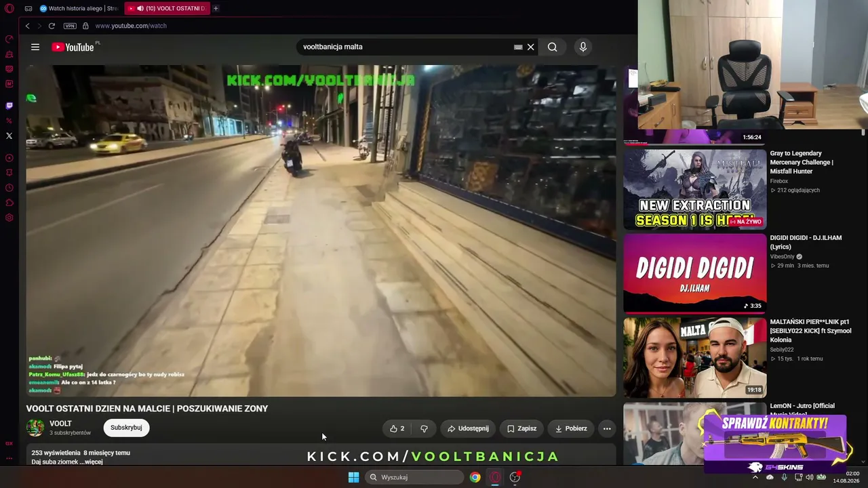
Task: Open the MALTAŃSKI video thumbnail
Action: point(695,357)
